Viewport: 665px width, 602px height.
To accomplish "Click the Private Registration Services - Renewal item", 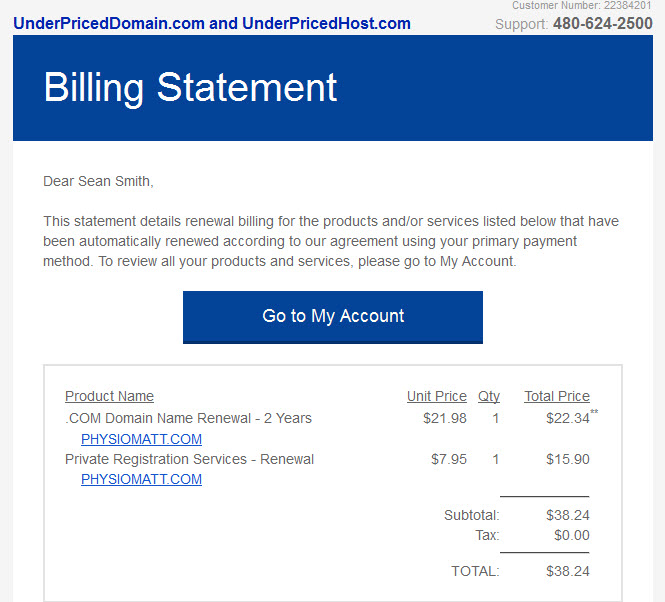I will [x=190, y=459].
